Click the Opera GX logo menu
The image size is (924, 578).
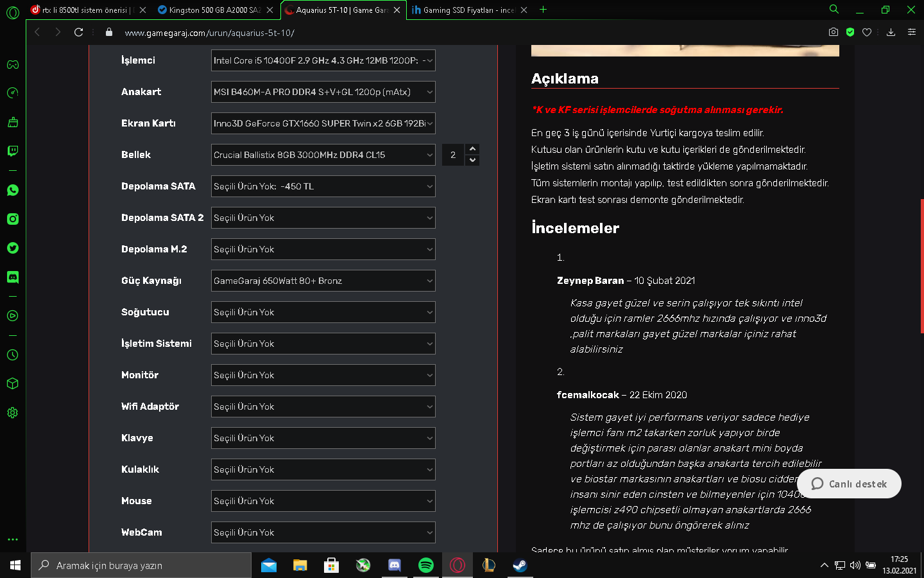[x=13, y=12]
